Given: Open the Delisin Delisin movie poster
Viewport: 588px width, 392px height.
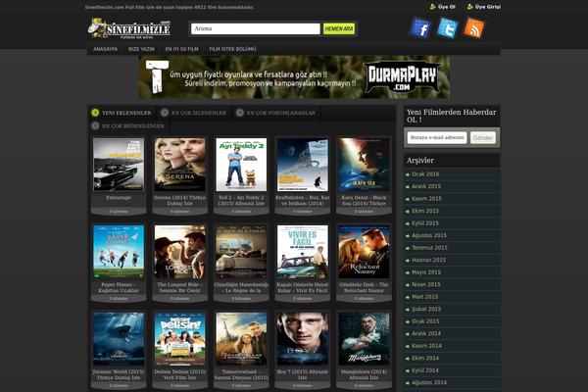Looking at the screenshot, I should (180, 339).
